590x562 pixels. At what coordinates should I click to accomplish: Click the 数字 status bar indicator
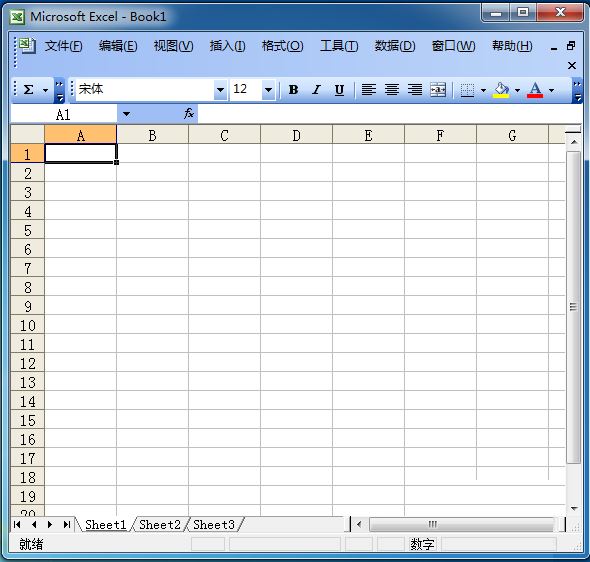(x=422, y=544)
